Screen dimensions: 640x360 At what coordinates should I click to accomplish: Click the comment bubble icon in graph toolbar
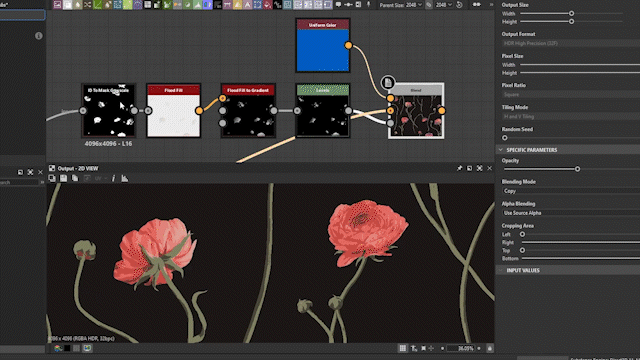pos(338,5)
